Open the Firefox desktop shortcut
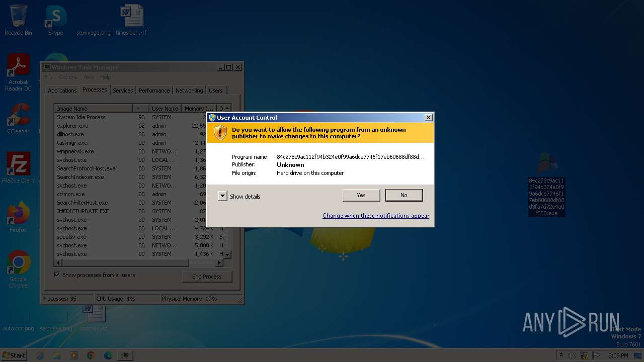The height and width of the screenshot is (362, 644). [18, 217]
